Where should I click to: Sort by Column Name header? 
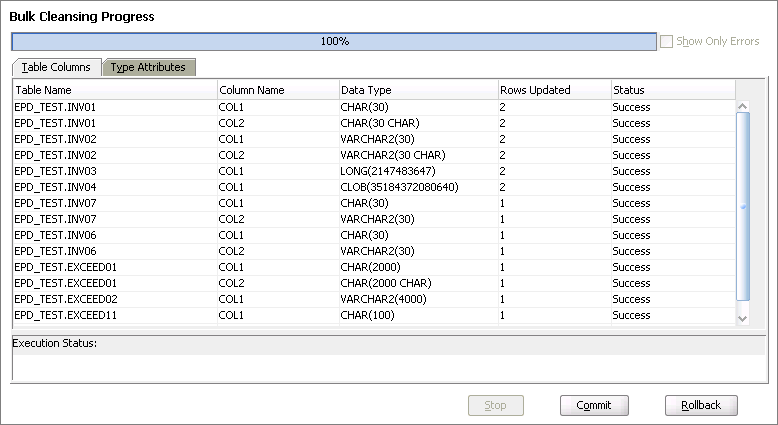[276, 90]
